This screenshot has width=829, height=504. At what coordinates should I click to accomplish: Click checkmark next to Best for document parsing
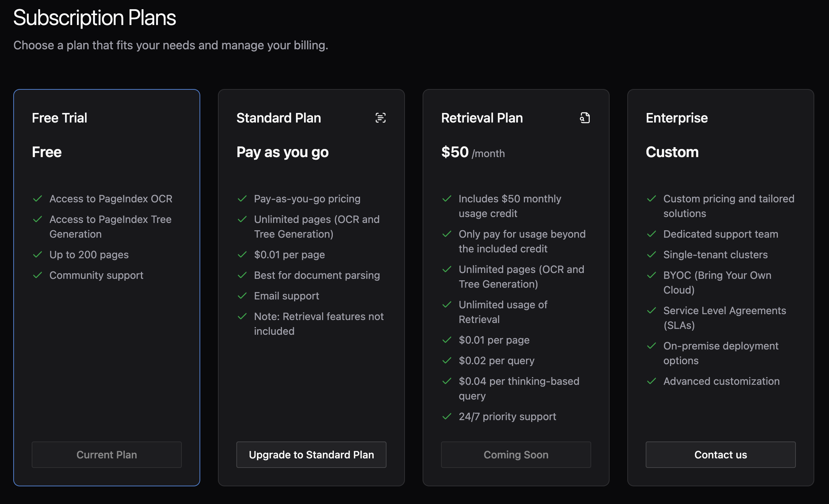point(242,275)
